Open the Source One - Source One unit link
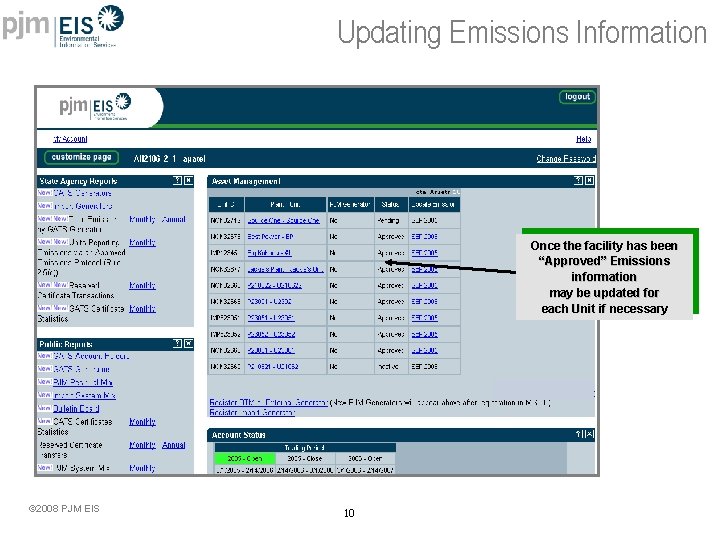 (x=284, y=220)
